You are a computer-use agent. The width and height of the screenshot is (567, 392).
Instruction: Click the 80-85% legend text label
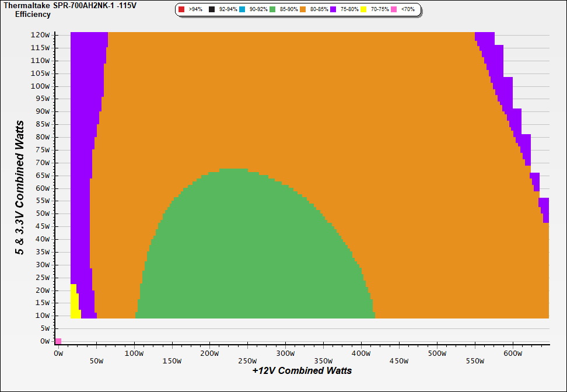pos(318,10)
